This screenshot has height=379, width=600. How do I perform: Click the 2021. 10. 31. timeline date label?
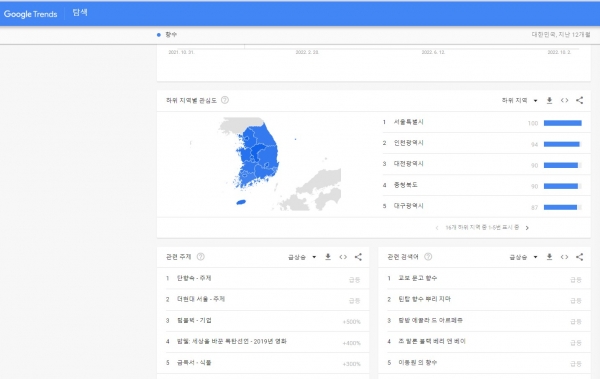[x=181, y=52]
